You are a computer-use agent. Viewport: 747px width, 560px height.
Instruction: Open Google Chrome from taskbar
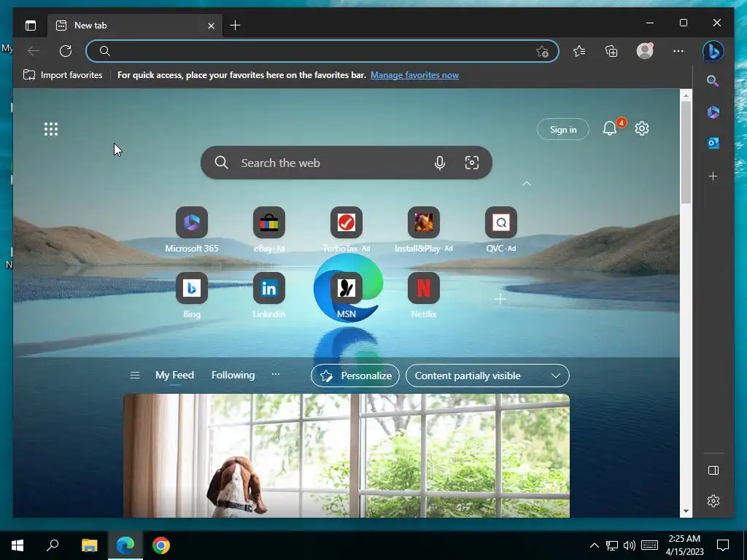tap(161, 545)
